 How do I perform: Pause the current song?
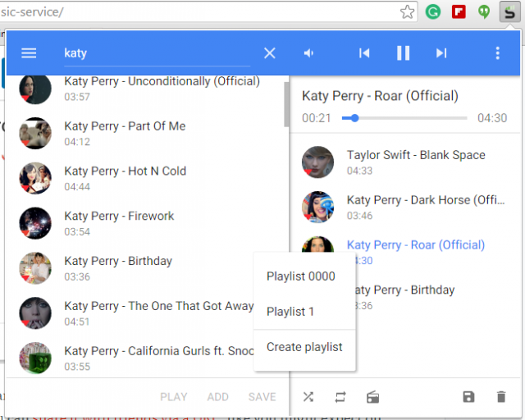pos(403,53)
